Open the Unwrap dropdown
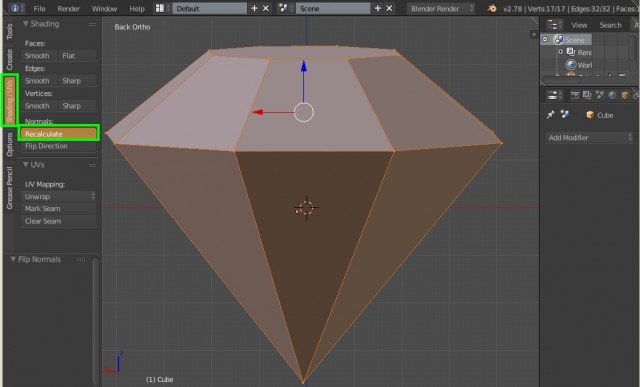 click(59, 196)
